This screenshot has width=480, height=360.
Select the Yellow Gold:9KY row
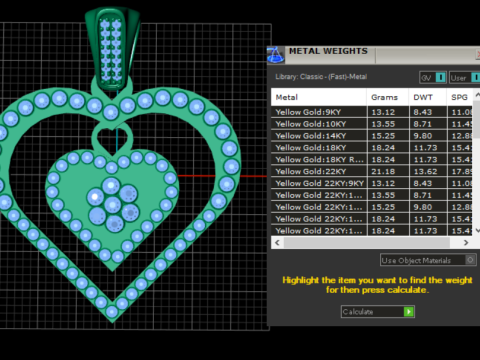point(372,112)
